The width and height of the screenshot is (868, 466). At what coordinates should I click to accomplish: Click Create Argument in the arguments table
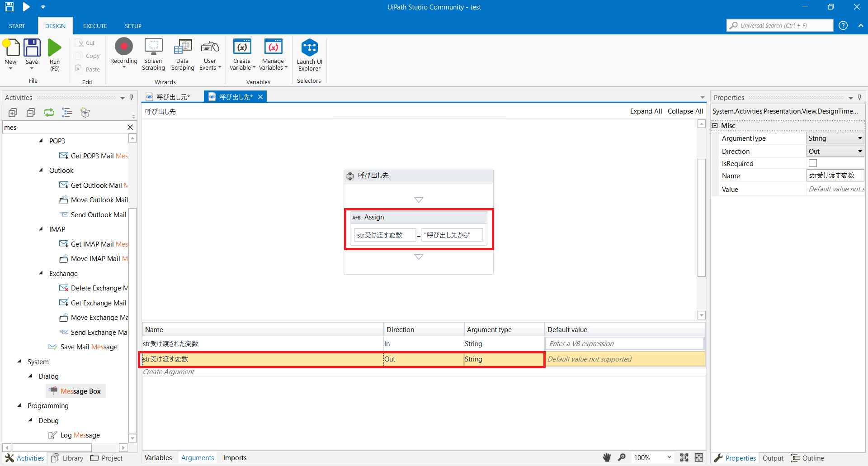[x=168, y=371]
